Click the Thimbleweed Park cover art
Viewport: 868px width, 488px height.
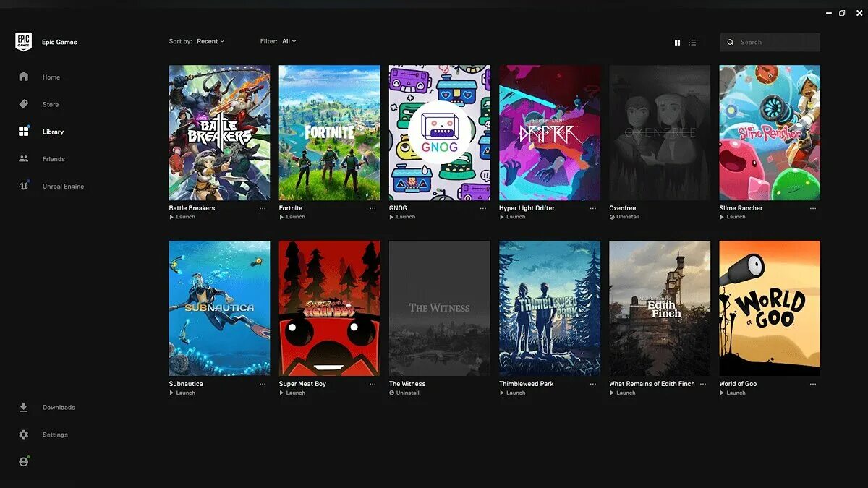pos(550,309)
